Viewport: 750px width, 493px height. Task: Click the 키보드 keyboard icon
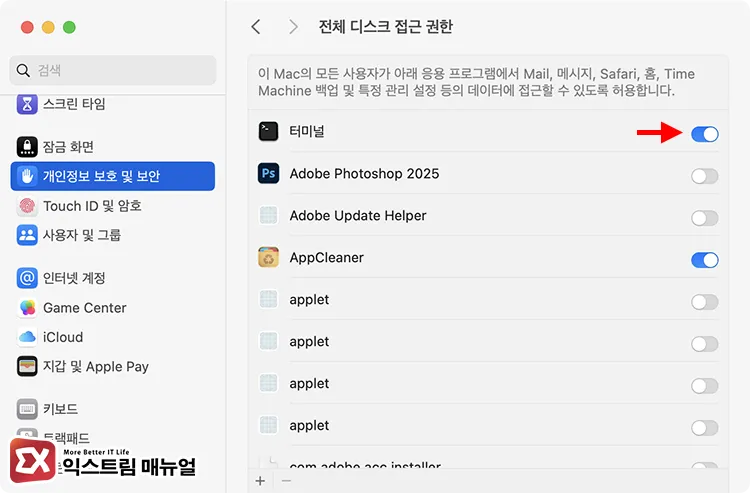point(27,409)
